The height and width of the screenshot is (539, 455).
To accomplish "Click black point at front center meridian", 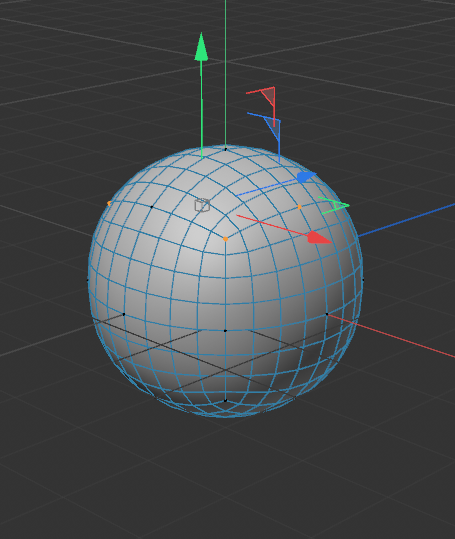I will pos(225,331).
